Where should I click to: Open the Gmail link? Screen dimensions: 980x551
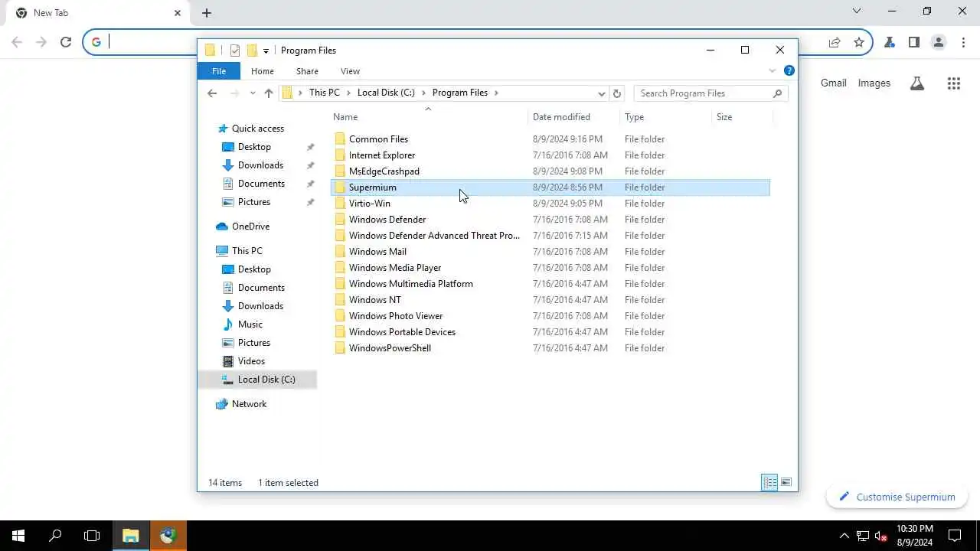(834, 83)
